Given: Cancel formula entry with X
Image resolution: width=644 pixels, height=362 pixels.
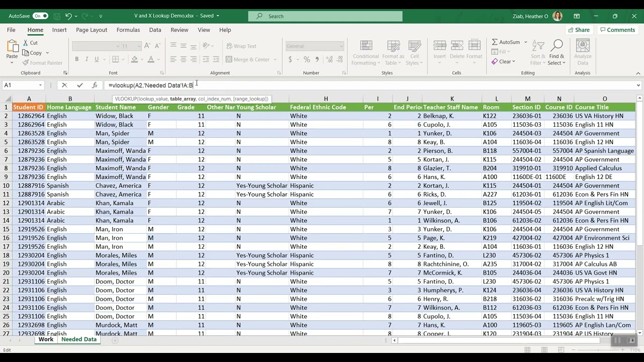Looking at the screenshot, I should (x=64, y=85).
